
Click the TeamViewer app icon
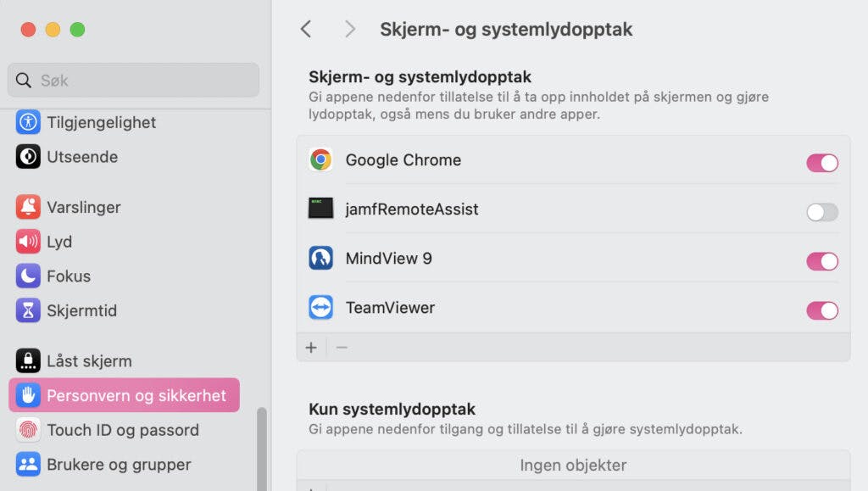coord(320,307)
